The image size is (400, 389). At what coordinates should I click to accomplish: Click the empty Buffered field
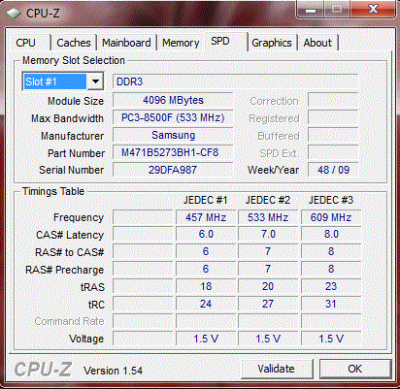click(x=333, y=135)
